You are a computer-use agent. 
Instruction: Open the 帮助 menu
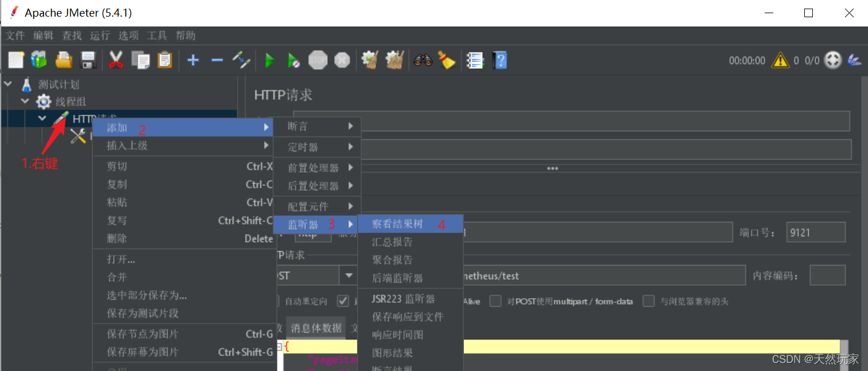click(x=185, y=36)
